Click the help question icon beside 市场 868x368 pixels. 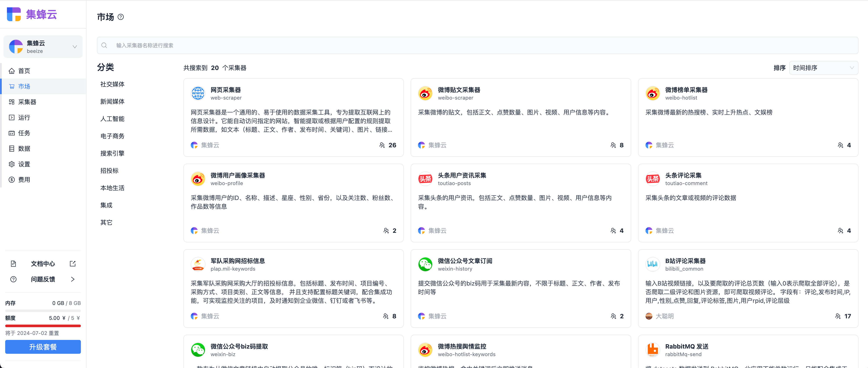[121, 17]
